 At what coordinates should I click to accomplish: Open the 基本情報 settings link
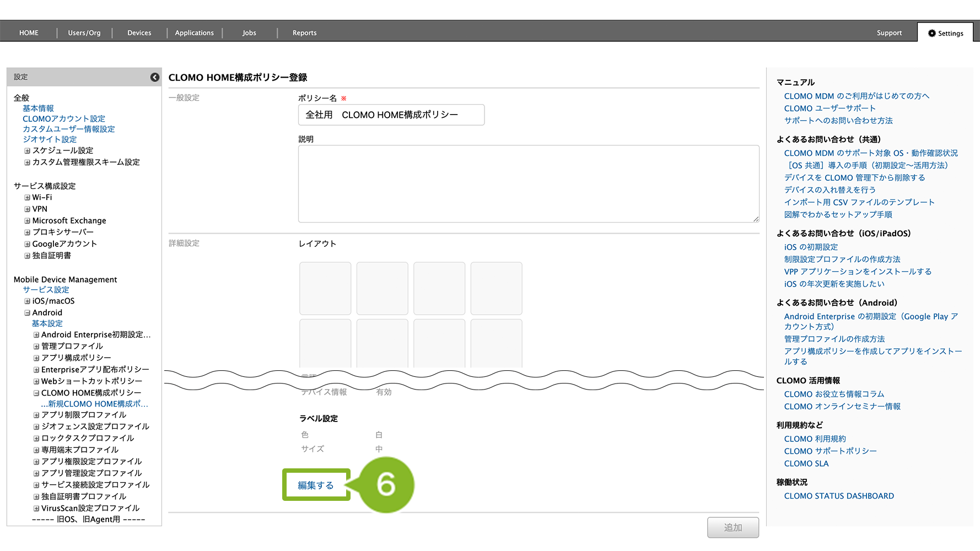click(x=38, y=109)
